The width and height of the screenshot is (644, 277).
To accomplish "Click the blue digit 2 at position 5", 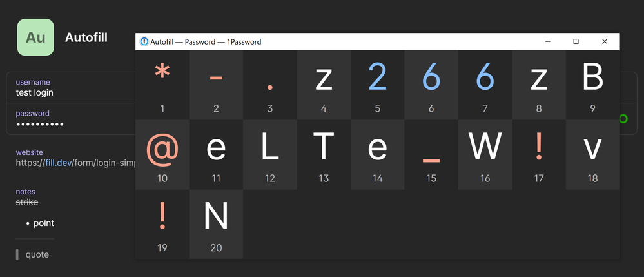I will pos(378,84).
